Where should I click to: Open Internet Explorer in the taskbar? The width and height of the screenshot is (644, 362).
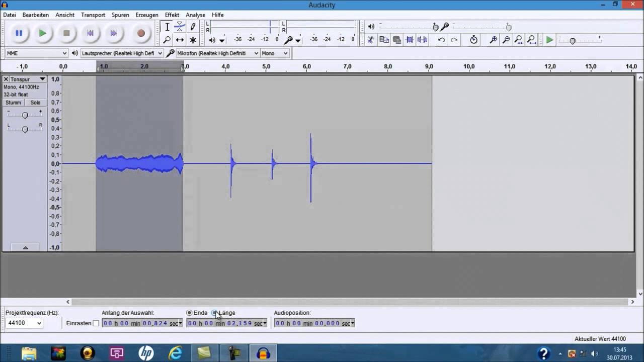click(175, 353)
